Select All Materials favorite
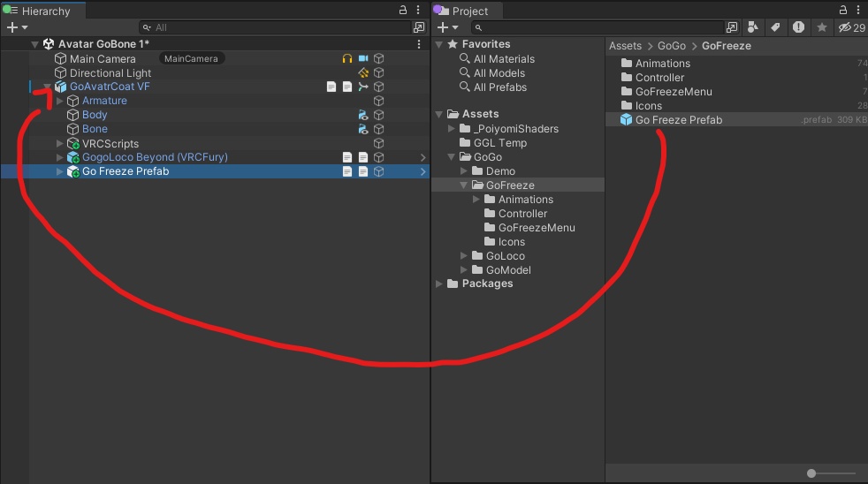Viewport: 868px width, 484px height. click(504, 58)
